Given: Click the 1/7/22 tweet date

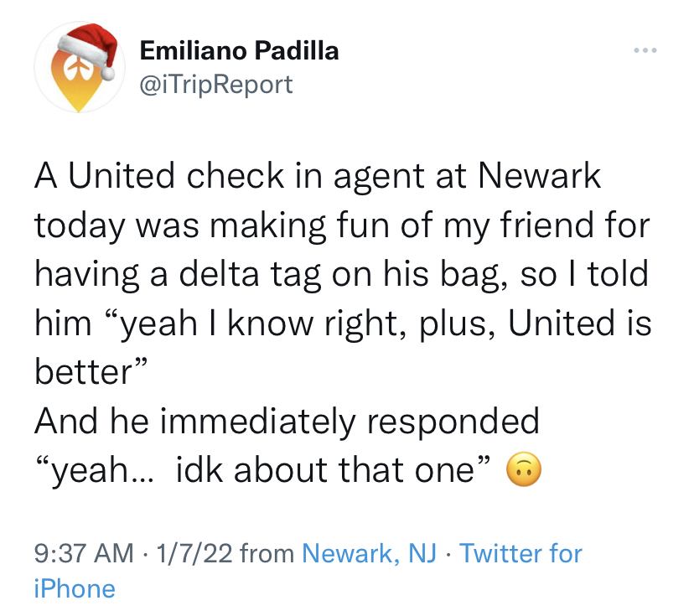Looking at the screenshot, I should (195, 553).
